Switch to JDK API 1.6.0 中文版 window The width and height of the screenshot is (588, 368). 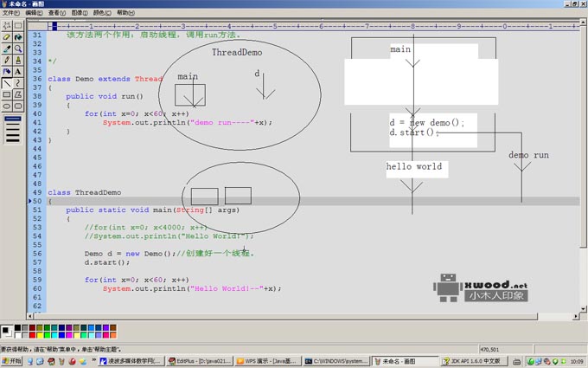click(474, 361)
